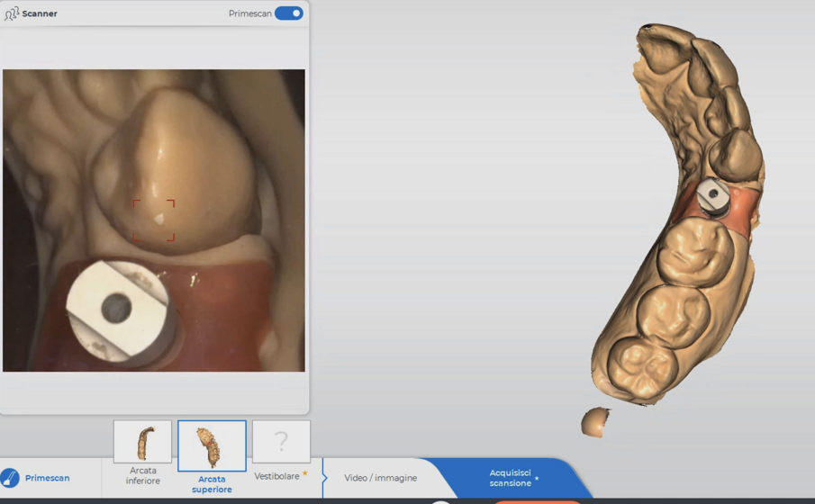Viewport: 815px width, 504px height.
Task: Click the small detached fragment of 3D scan
Action: [x=594, y=421]
